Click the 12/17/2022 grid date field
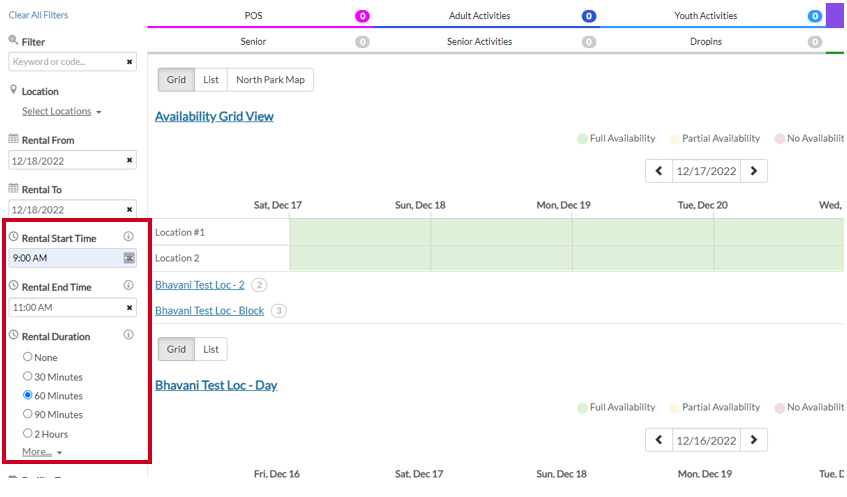The width and height of the screenshot is (847, 497). [x=706, y=171]
